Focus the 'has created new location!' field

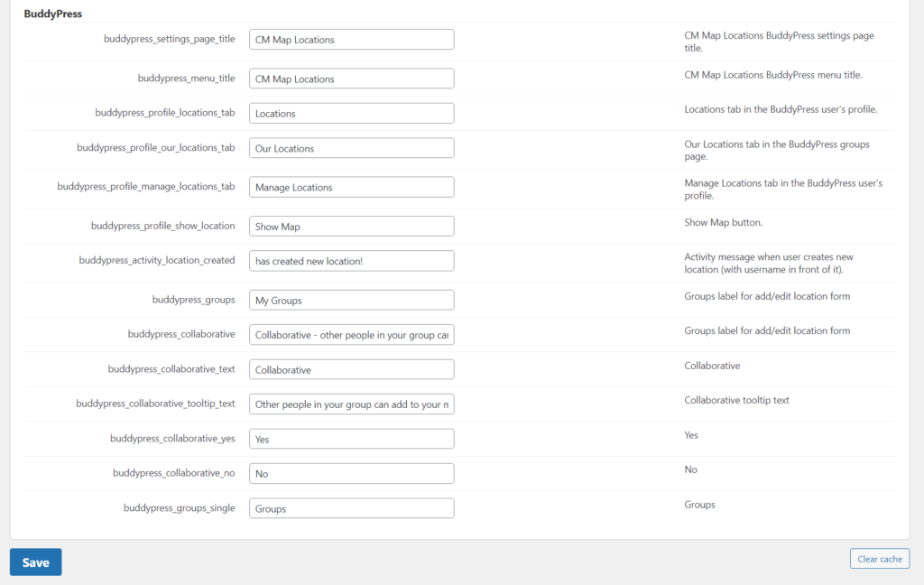click(x=351, y=261)
